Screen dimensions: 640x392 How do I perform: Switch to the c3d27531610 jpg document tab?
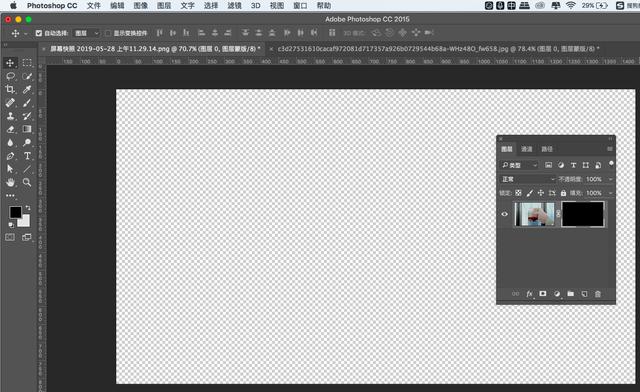click(x=438, y=49)
